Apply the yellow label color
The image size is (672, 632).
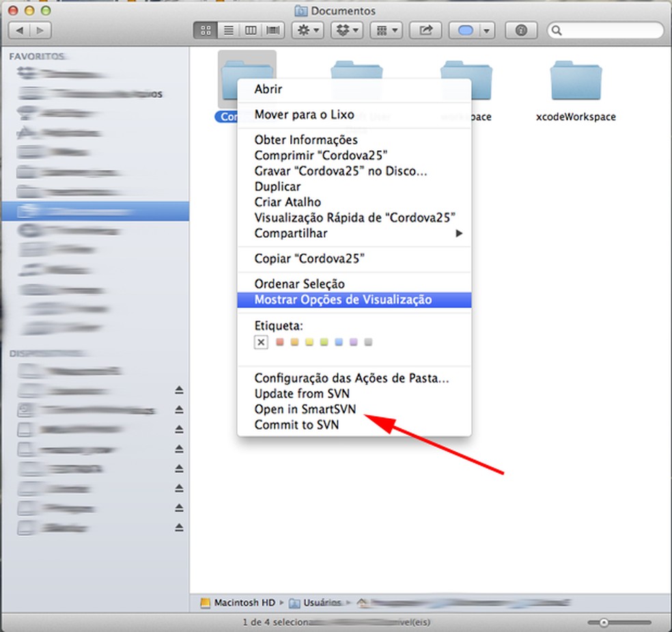(x=309, y=342)
